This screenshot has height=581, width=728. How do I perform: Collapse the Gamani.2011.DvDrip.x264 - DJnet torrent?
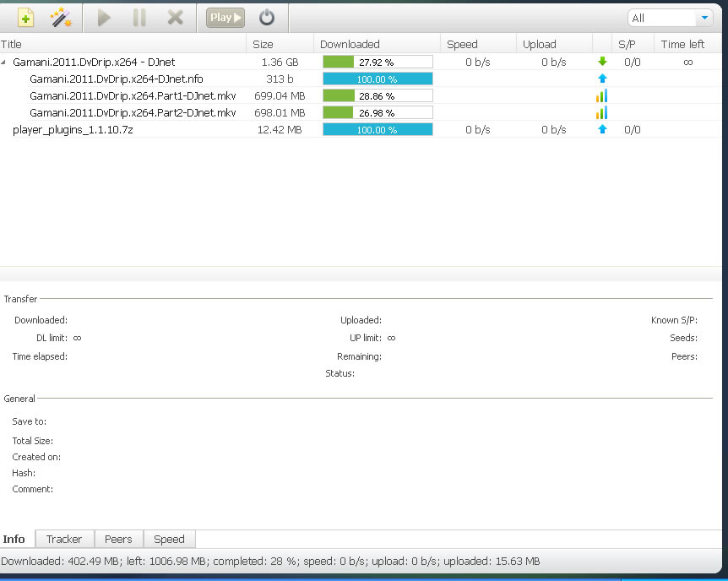coord(3,62)
